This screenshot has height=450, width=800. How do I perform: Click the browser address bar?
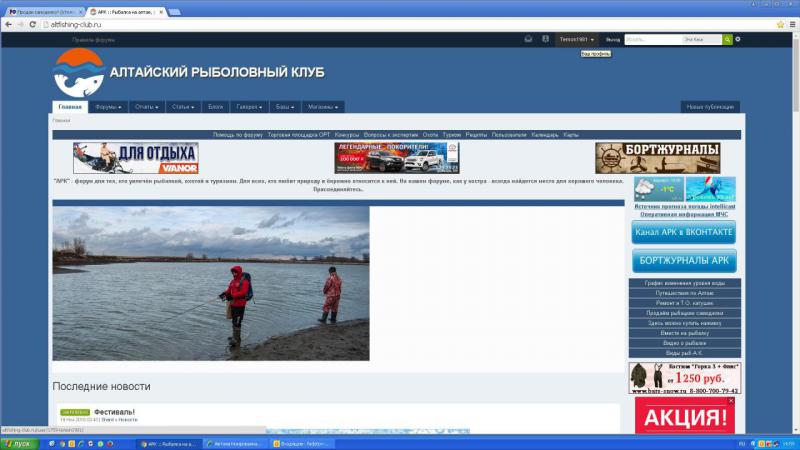pyautogui.click(x=408, y=24)
